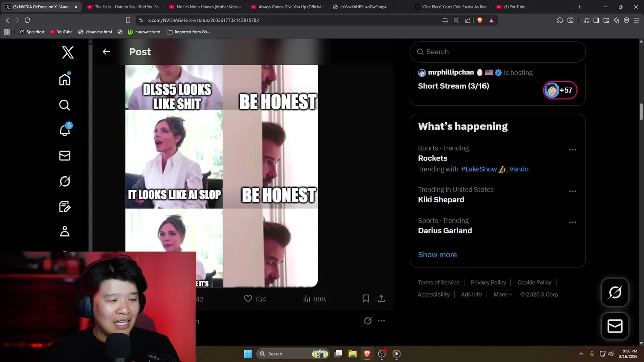The height and width of the screenshot is (362, 644).
Task: Open File Explorer from taskbar
Action: 352,354
